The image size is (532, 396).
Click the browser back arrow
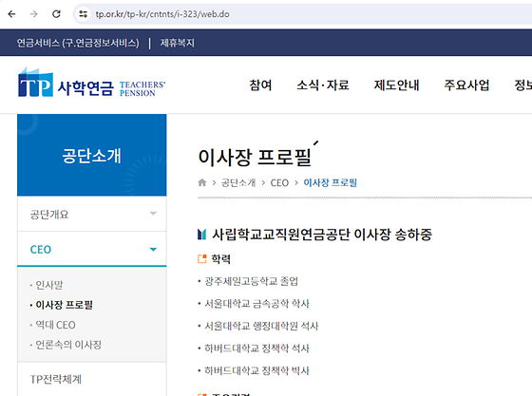coord(11,14)
